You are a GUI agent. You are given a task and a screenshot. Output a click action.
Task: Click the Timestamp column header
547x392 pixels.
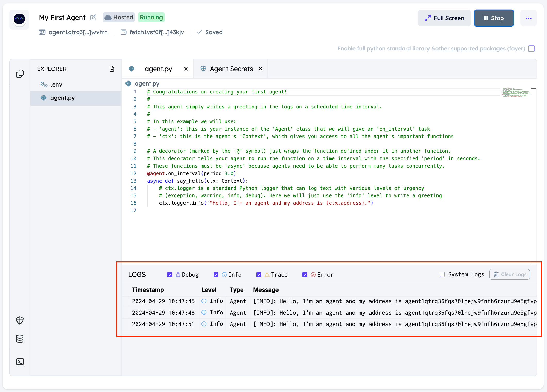pos(148,290)
